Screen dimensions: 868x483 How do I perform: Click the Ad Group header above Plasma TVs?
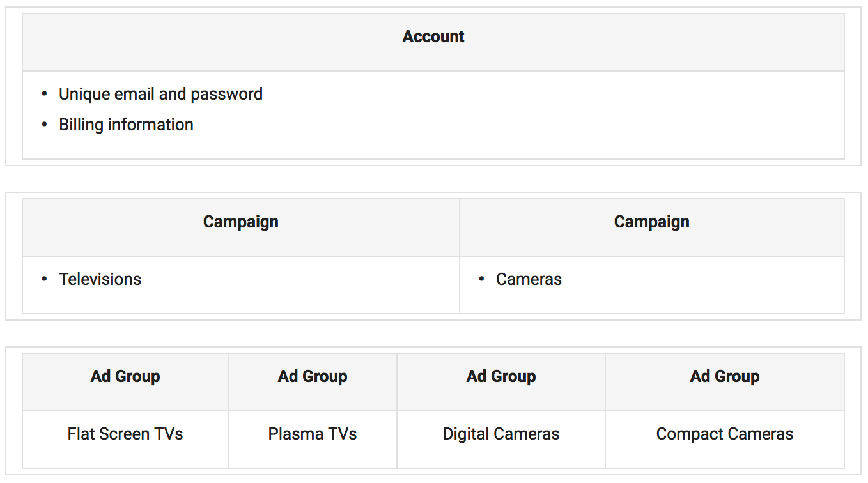pyautogui.click(x=313, y=377)
